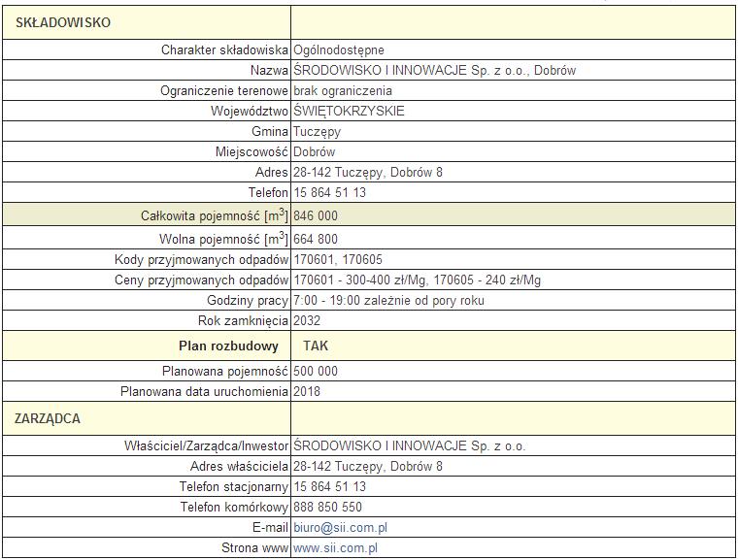Click the label Strona www

[x=254, y=547]
